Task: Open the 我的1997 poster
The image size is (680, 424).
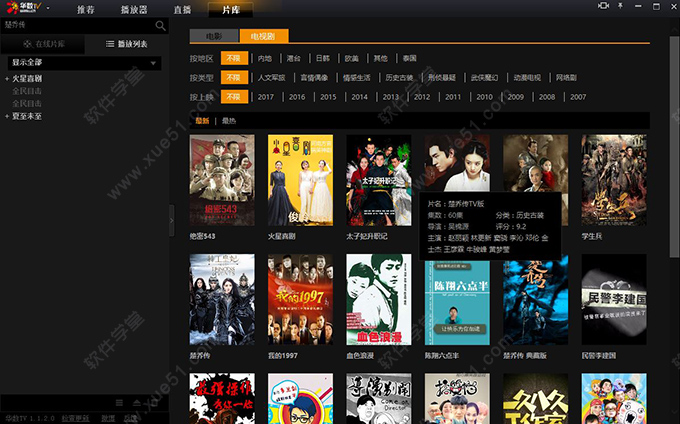Action: pos(301,300)
